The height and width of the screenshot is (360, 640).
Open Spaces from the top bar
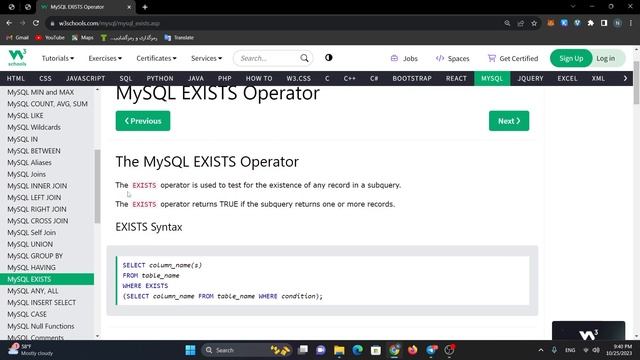tap(452, 58)
